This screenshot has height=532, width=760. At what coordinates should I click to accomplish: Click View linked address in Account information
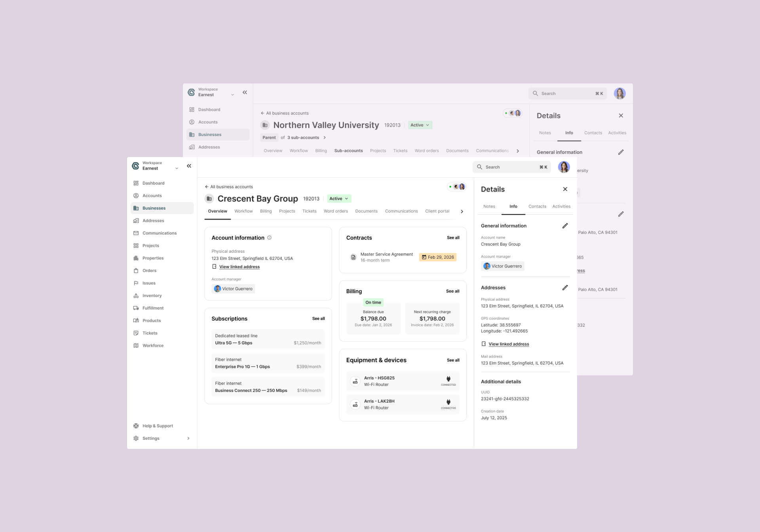239,267
